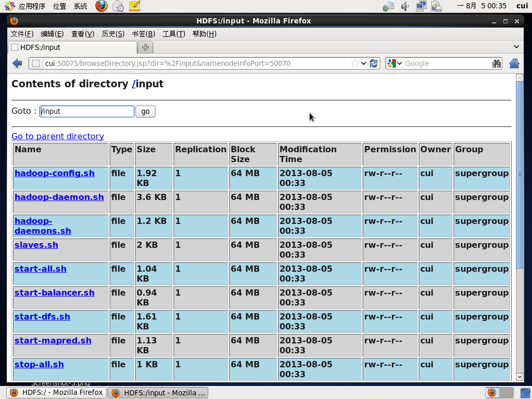Click HDFS:/input - Mozilla taskbar button
The image size is (532, 399).
(x=158, y=393)
